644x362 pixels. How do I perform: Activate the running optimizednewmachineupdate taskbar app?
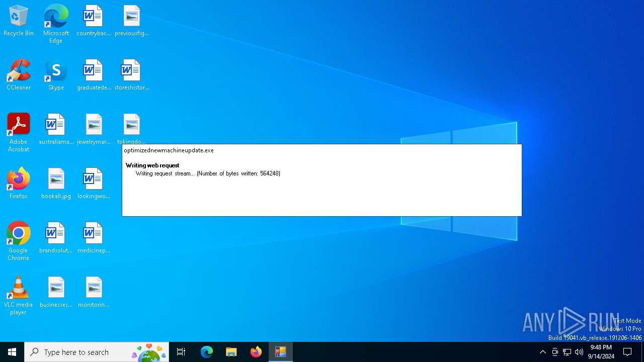click(x=281, y=352)
